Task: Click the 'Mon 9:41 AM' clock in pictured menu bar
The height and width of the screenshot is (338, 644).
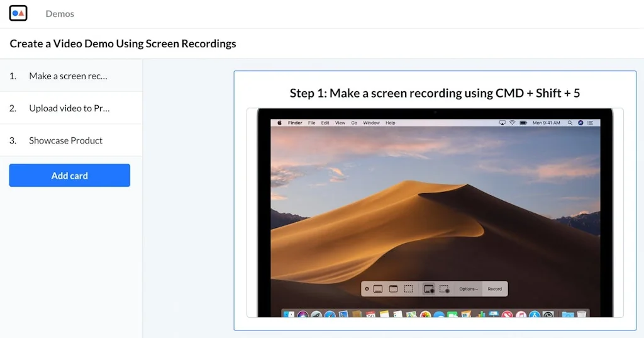Action: click(547, 123)
